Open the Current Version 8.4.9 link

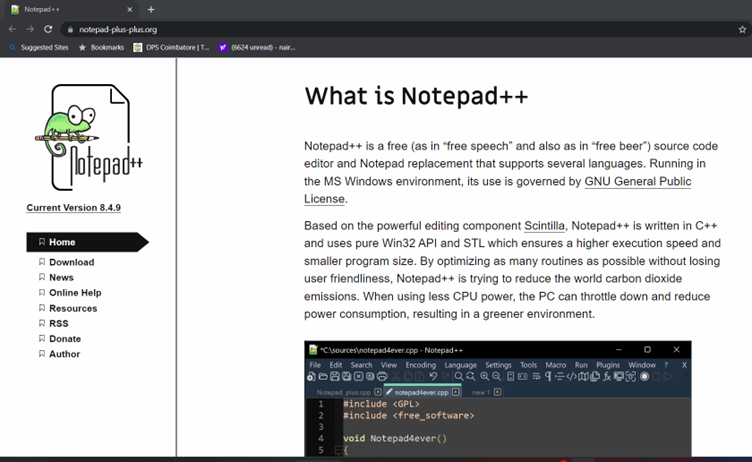(73, 208)
